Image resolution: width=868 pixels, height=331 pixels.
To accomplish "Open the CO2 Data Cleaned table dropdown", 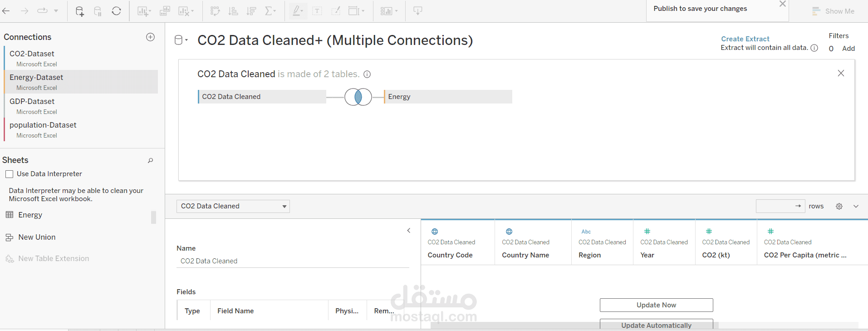I will coord(233,206).
